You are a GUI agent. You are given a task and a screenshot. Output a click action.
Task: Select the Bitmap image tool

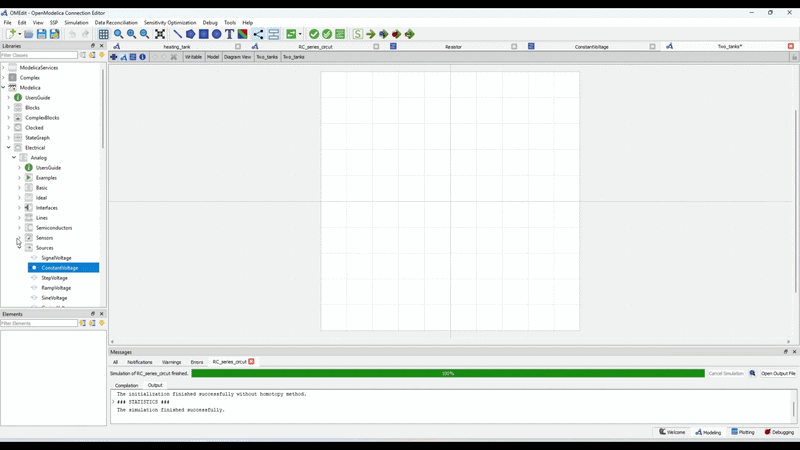point(242,34)
